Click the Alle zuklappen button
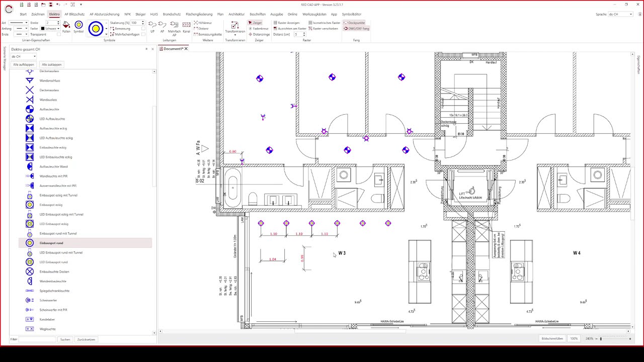 tap(52, 64)
